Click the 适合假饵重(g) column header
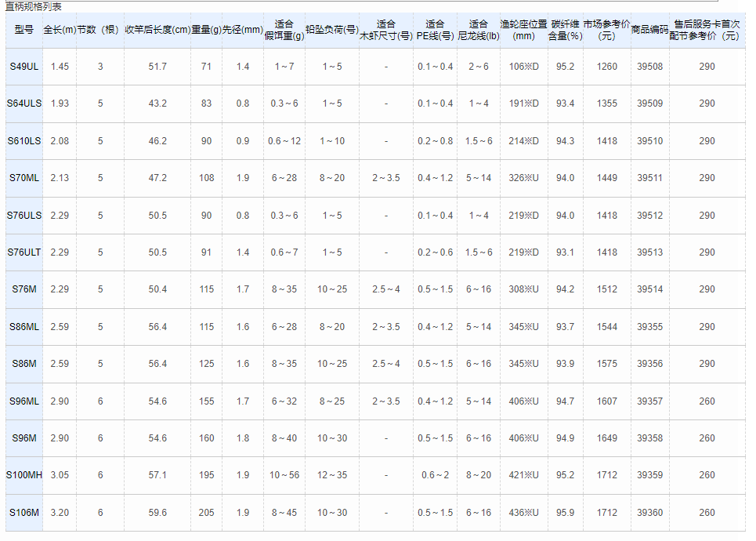The height and width of the screenshot is (541, 756). [x=284, y=30]
